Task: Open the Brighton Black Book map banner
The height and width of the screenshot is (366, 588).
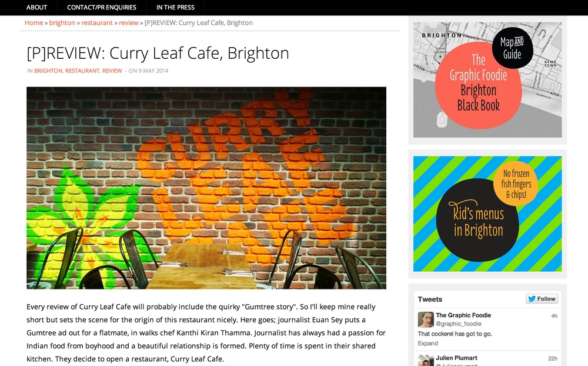Action: tap(487, 79)
